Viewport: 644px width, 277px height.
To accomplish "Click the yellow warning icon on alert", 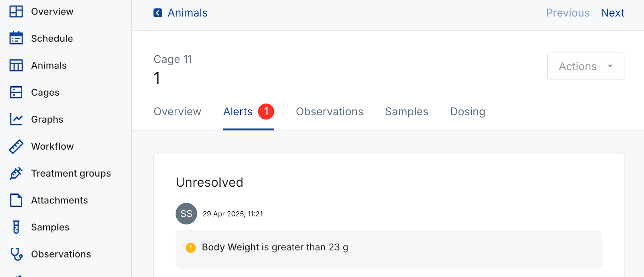I will click(x=191, y=248).
